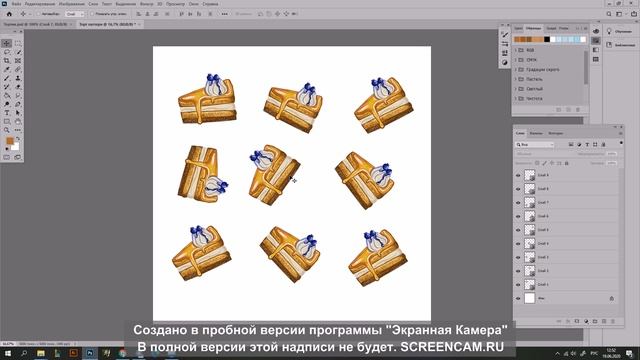Image resolution: width=640 pixels, height=360 pixels.
Task: Hide layer Слой 1
Action: coord(518,285)
